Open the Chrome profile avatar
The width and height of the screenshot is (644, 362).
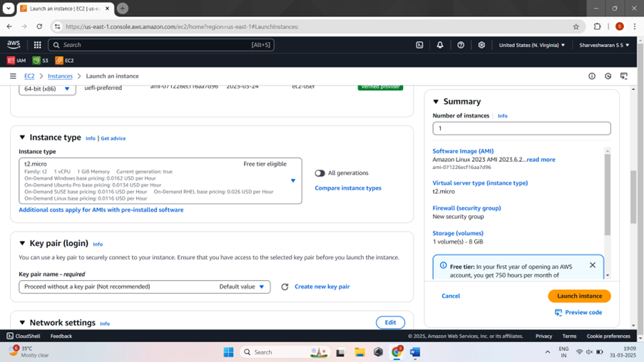pos(619,26)
